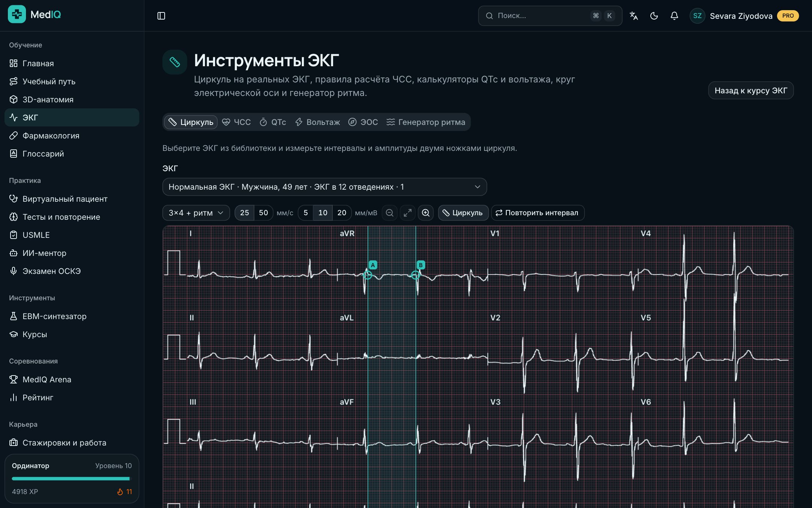
Task: Open 3D-анатомия in the sidebar
Action: (x=72, y=99)
